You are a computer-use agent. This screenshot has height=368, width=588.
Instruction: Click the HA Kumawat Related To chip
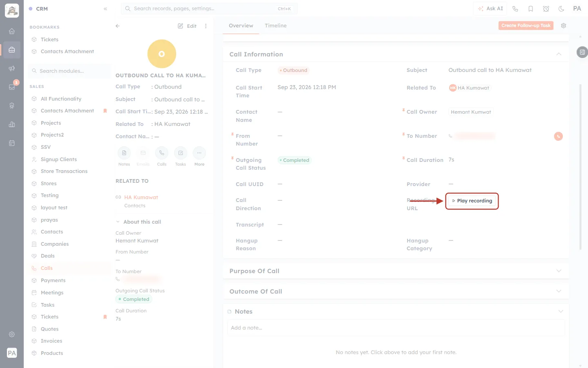(x=469, y=88)
